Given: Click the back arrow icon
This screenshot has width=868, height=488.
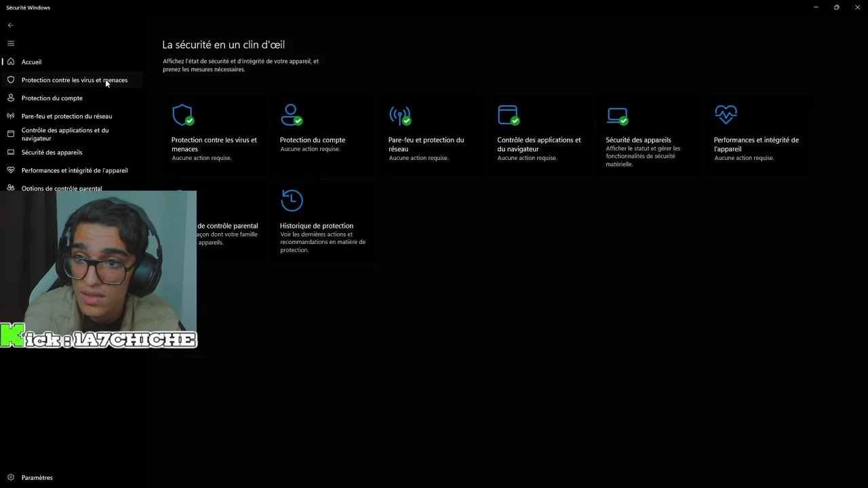Looking at the screenshot, I should (x=10, y=25).
